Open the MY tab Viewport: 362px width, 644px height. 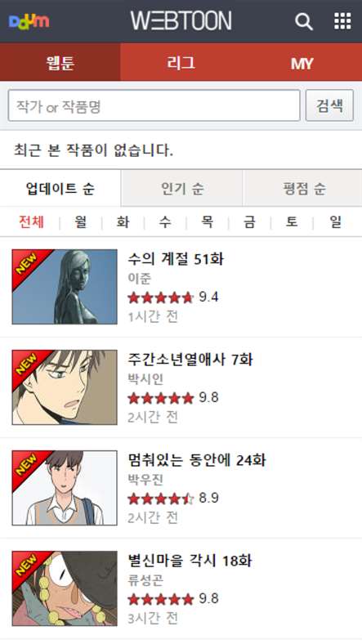pyautogui.click(x=302, y=62)
